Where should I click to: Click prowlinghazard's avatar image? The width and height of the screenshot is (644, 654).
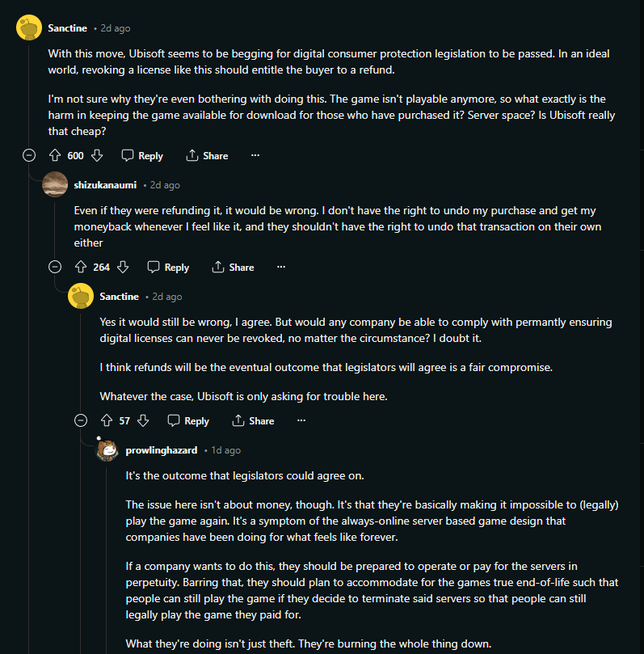click(x=107, y=450)
